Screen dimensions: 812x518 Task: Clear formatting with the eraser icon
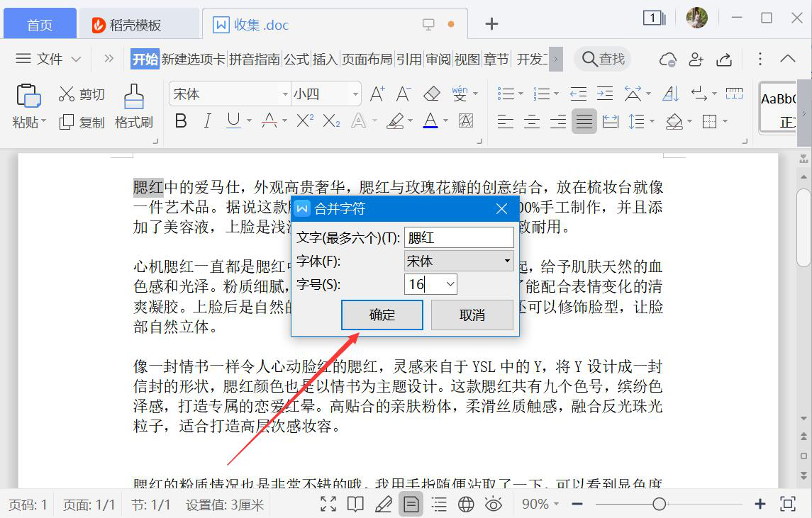(431, 94)
